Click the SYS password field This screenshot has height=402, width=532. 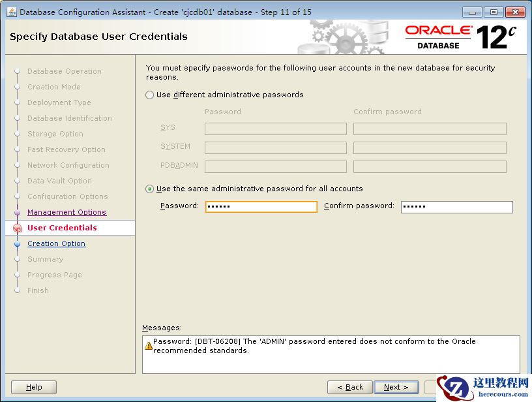click(x=276, y=129)
